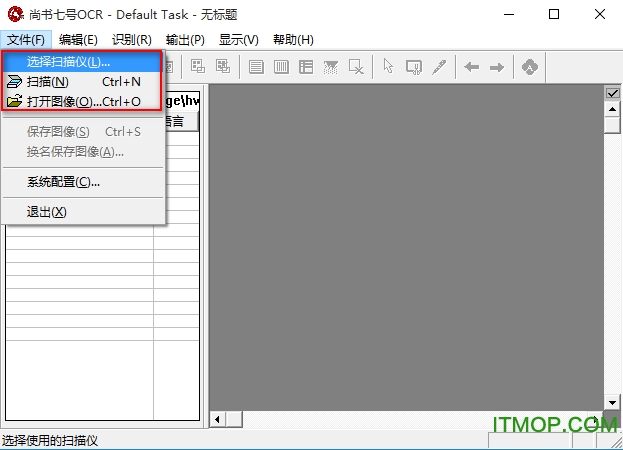
Task: Select the arrow pointer tool in toolbar
Action: 389,67
